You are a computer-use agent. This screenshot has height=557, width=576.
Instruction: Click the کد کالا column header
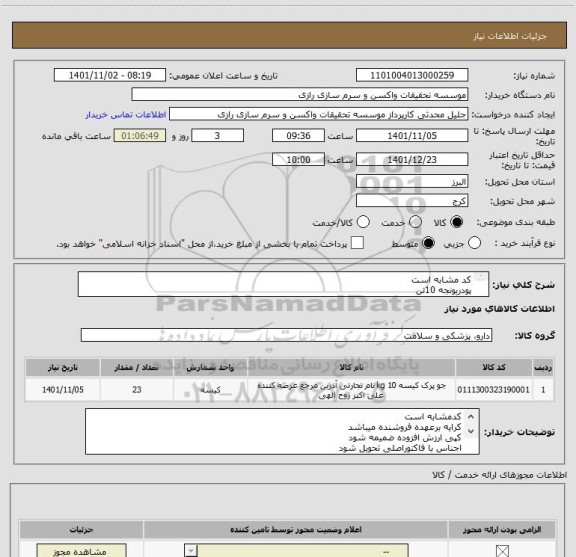494,367
